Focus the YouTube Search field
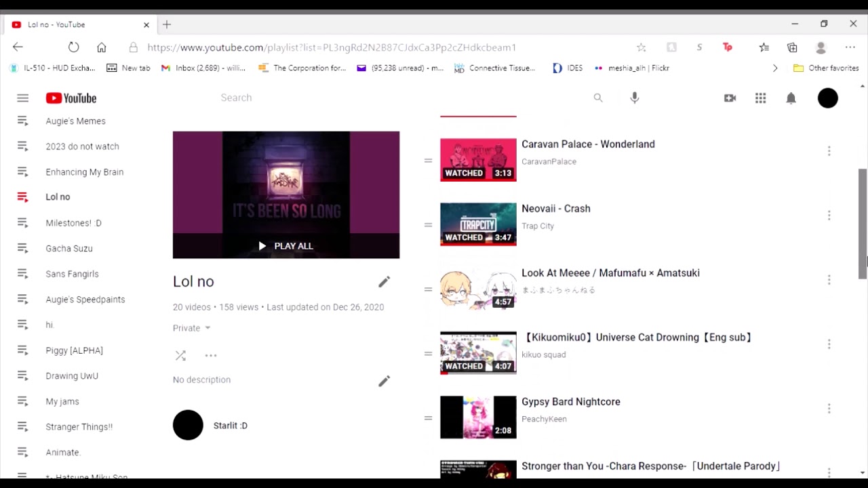 400,98
